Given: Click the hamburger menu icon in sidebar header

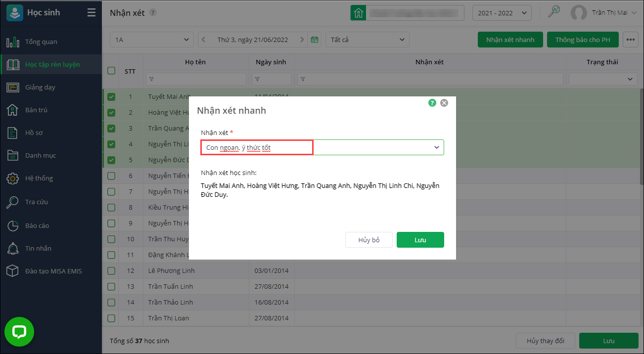Looking at the screenshot, I should click(92, 13).
